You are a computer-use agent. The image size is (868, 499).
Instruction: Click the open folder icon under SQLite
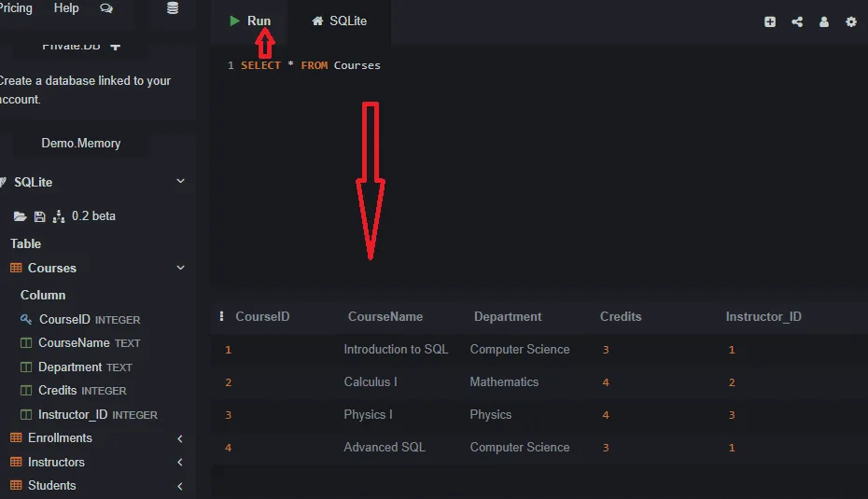[x=20, y=216]
